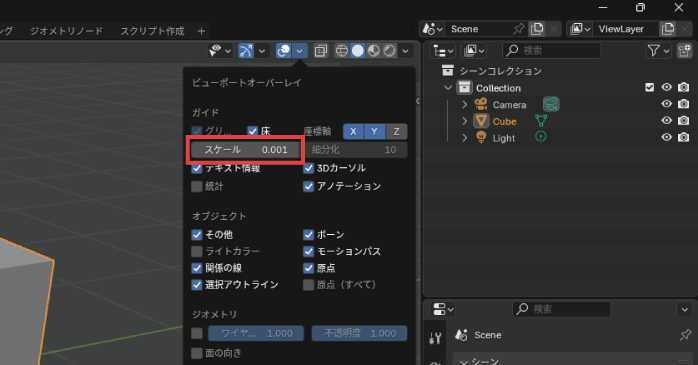Collapse the Collection tree row
This screenshot has width=698, height=365.
[448, 88]
